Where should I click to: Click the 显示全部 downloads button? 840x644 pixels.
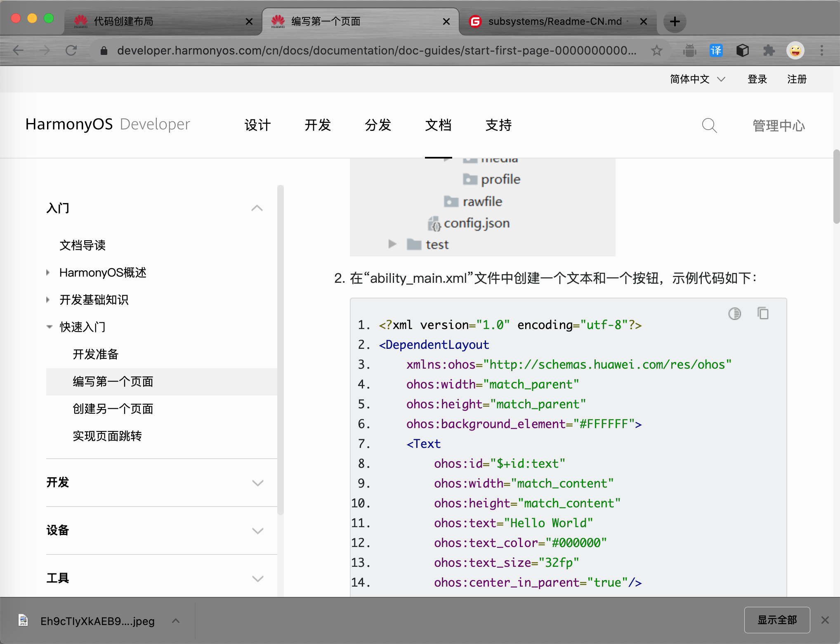[777, 620]
